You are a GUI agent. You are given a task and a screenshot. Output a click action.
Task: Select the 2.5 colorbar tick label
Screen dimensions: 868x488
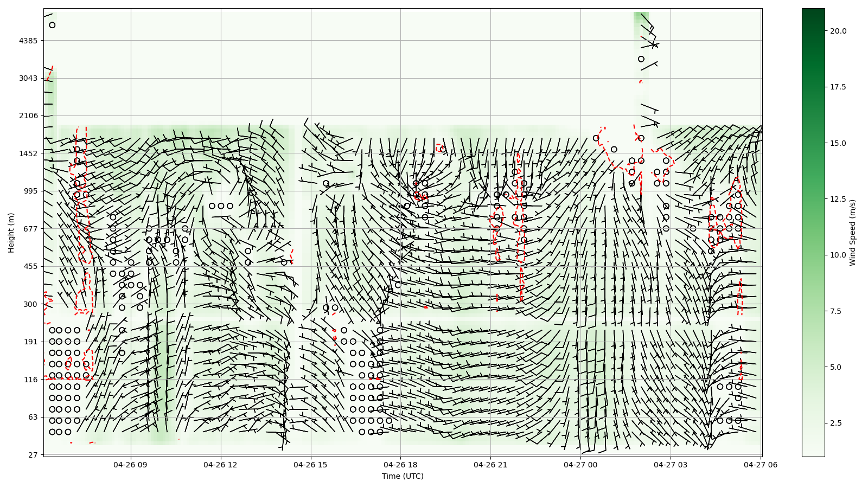point(835,423)
